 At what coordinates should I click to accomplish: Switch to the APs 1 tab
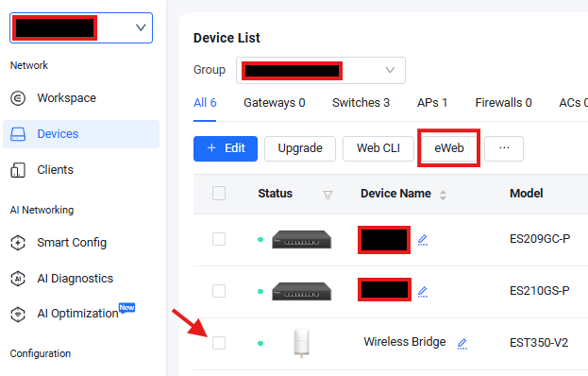[432, 103]
